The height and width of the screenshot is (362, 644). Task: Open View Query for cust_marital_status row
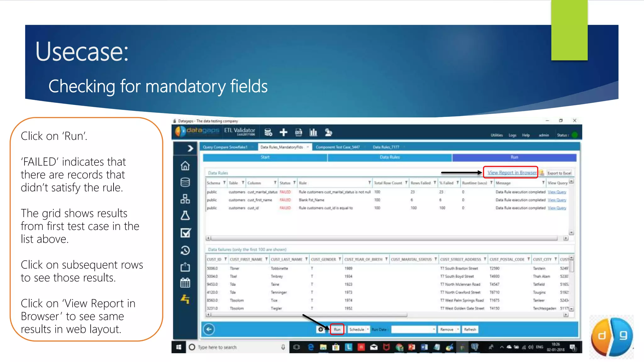[x=557, y=192]
